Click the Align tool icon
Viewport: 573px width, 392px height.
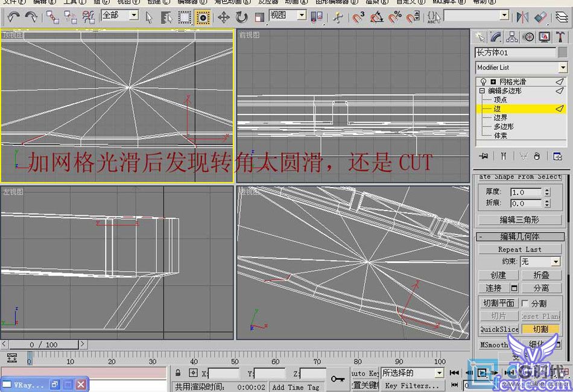(x=540, y=17)
